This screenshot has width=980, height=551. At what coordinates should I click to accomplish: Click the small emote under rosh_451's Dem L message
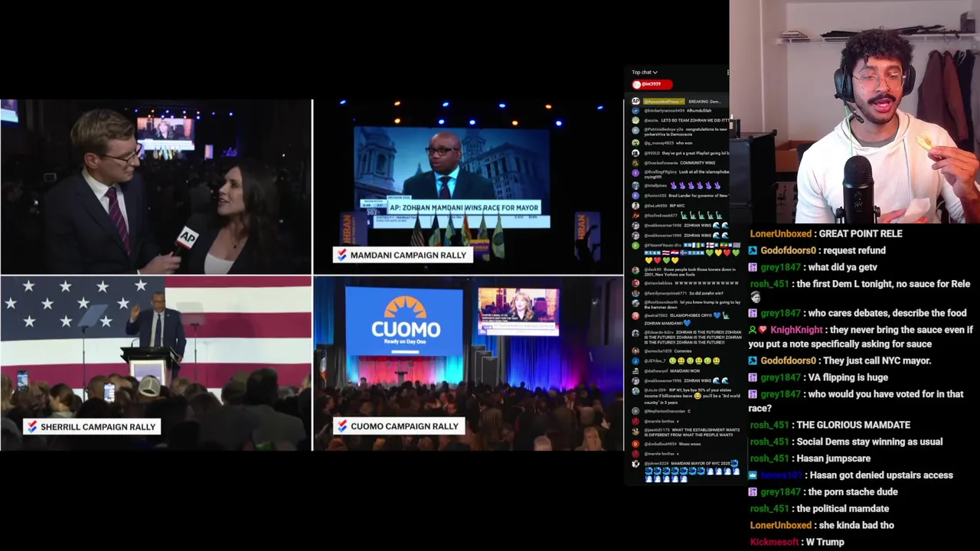pyautogui.click(x=755, y=298)
